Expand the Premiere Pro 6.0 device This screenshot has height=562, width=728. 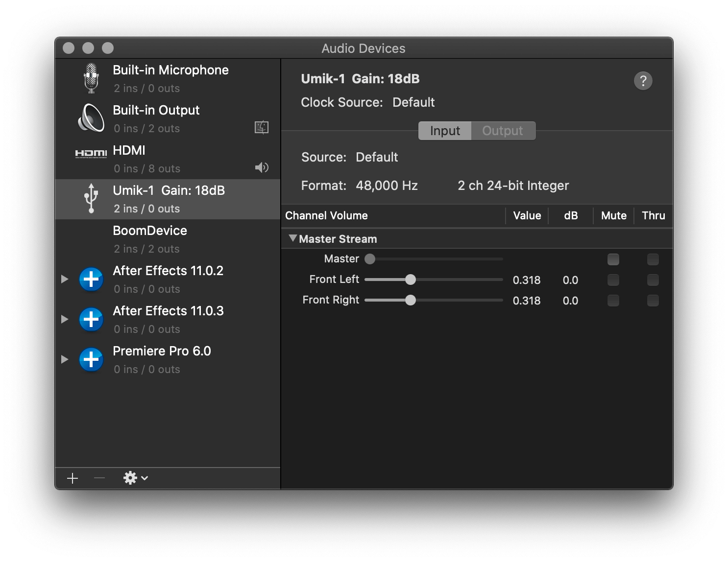coord(65,359)
